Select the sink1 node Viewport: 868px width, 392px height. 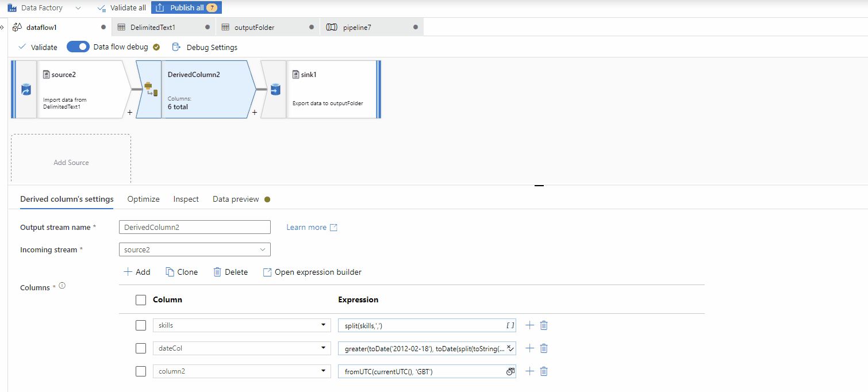(321, 89)
